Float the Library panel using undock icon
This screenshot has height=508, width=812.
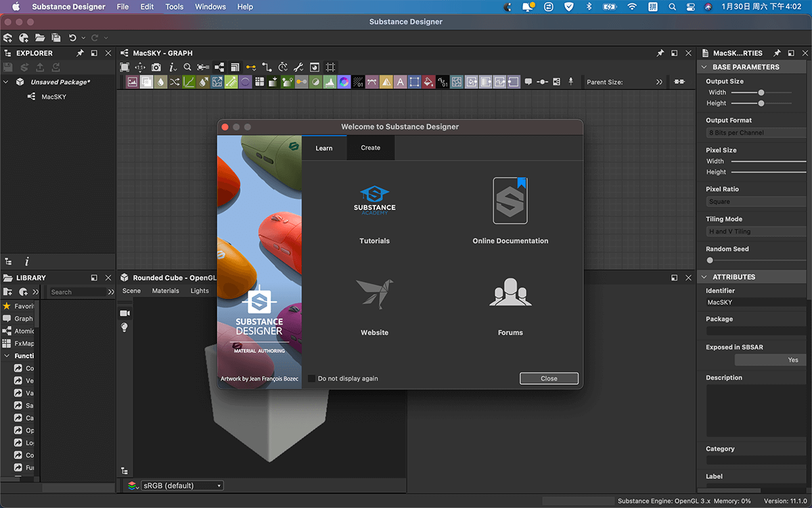94,278
